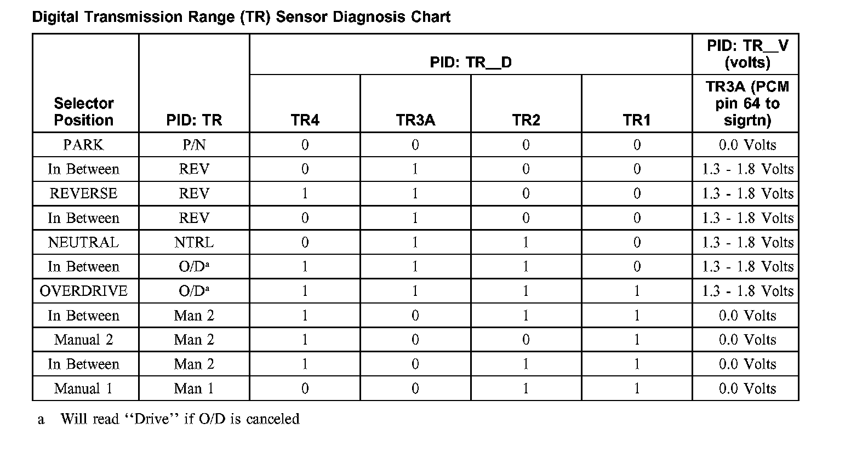Select the TR3A column header under TR__D
The height and width of the screenshot is (469, 868).
click(415, 121)
